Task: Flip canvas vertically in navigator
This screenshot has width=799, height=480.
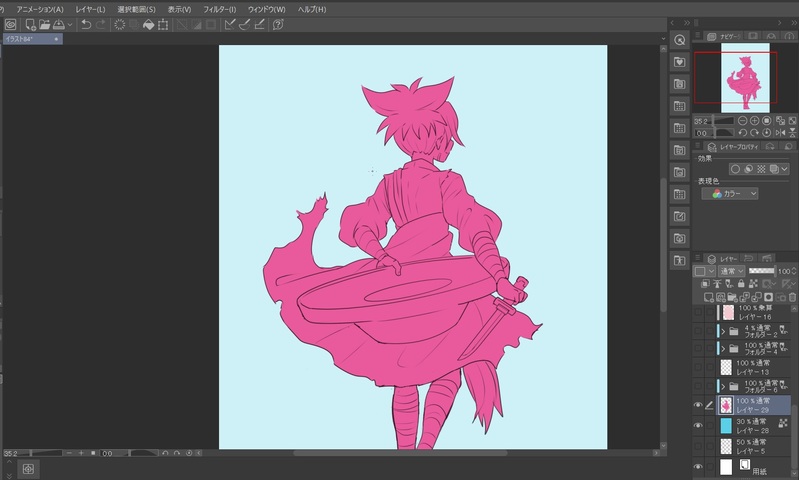Action: tap(792, 132)
